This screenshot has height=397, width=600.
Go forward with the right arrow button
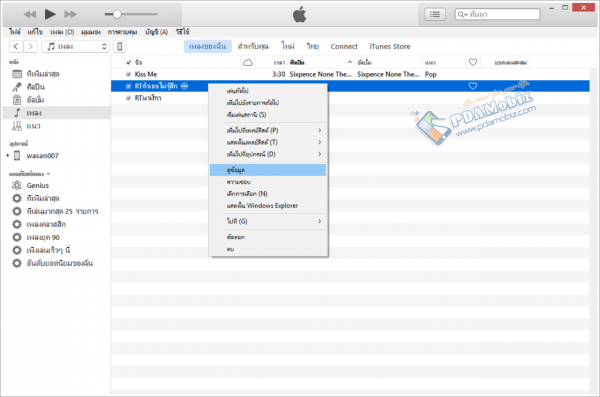[31, 46]
